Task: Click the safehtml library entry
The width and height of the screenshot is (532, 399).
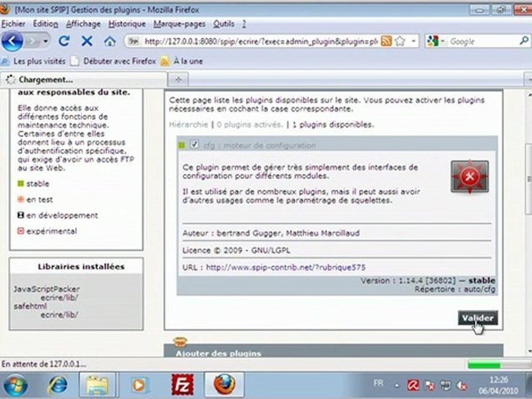Action: point(30,306)
